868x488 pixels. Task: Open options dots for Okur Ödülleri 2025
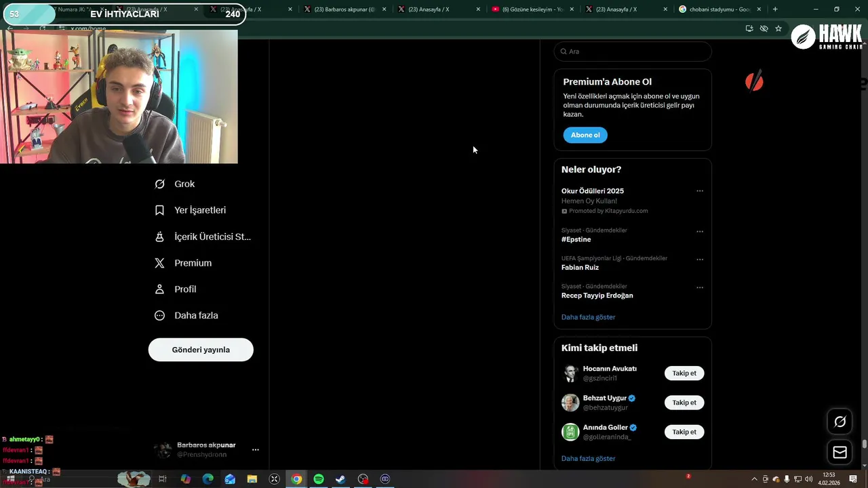click(700, 191)
